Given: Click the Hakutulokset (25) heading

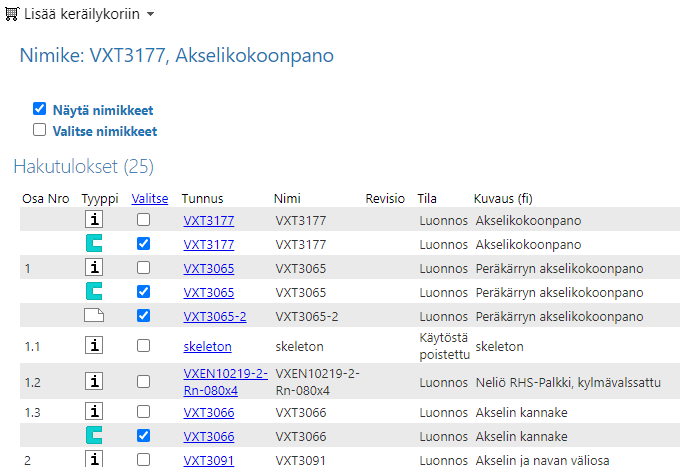Looking at the screenshot, I should [83, 166].
